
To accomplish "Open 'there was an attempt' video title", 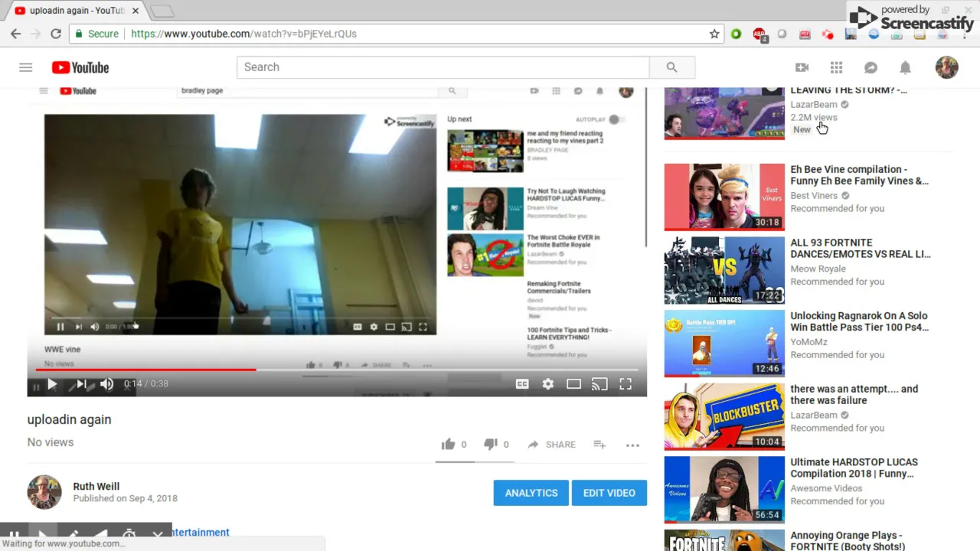I will [854, 394].
